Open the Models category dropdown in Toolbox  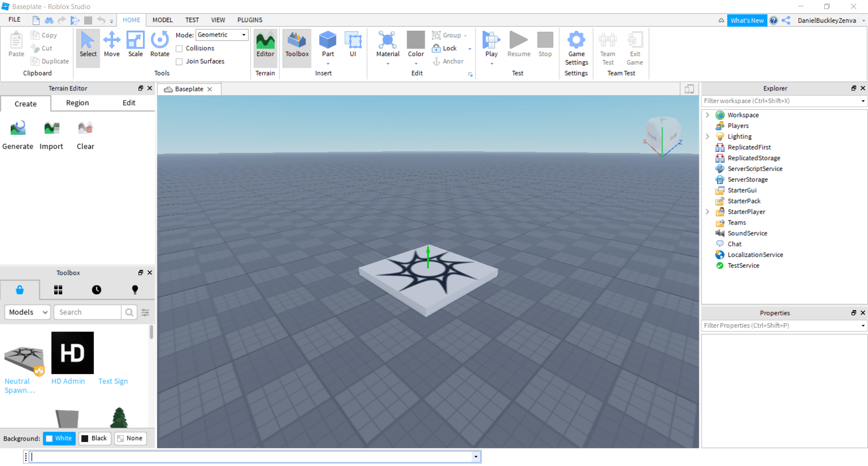[x=27, y=312]
